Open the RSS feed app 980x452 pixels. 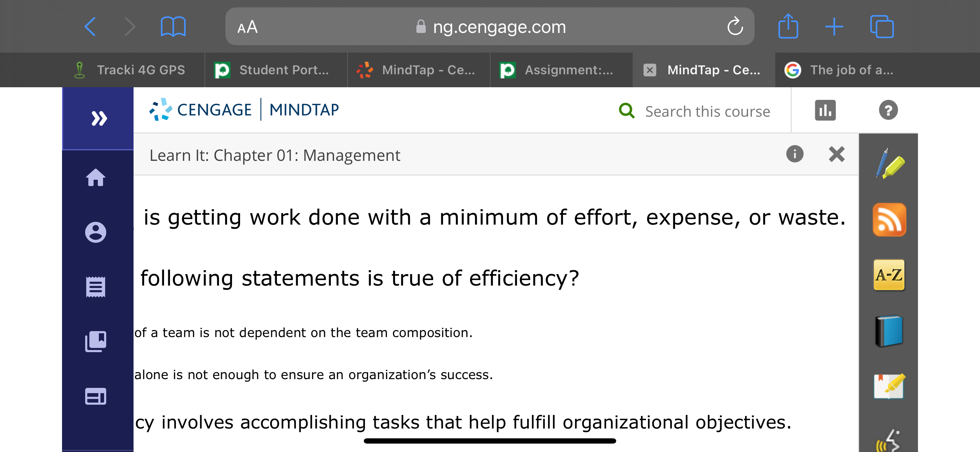[890, 220]
